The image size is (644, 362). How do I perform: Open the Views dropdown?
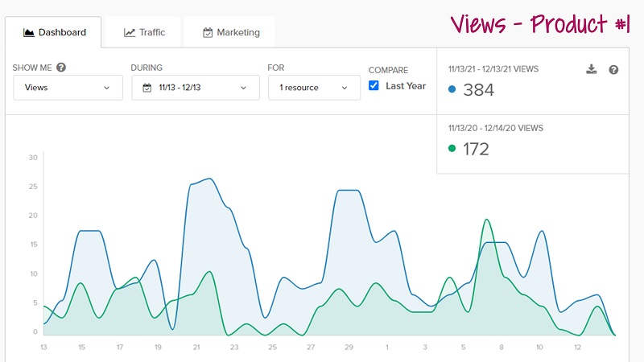[68, 88]
